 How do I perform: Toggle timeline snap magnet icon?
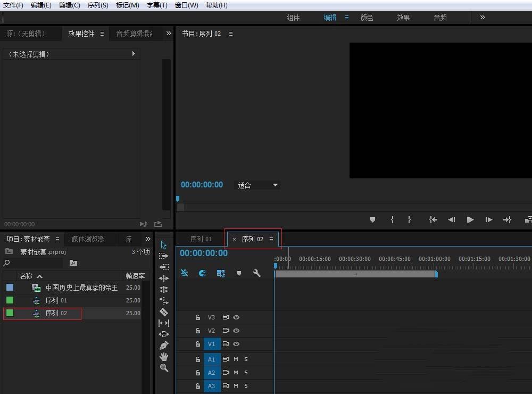point(202,273)
